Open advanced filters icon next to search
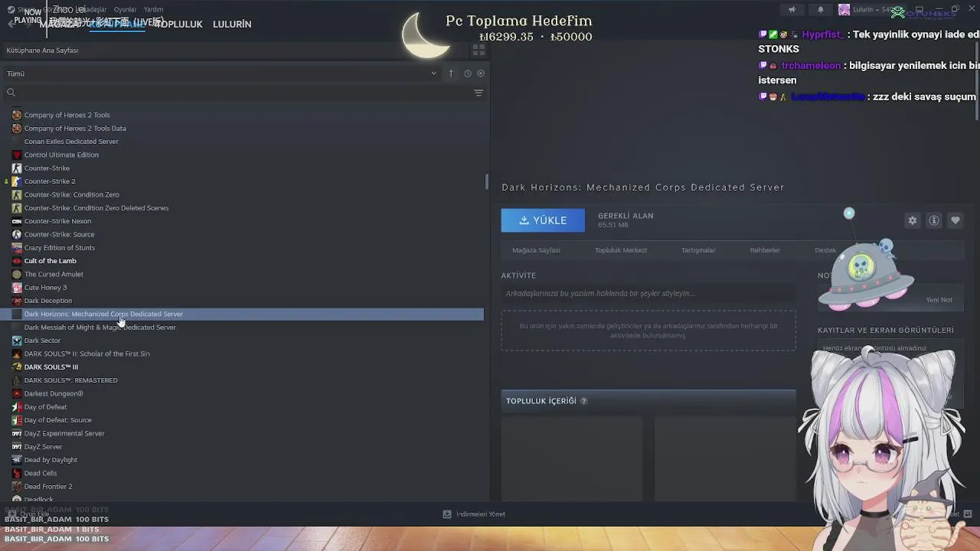 [x=479, y=93]
